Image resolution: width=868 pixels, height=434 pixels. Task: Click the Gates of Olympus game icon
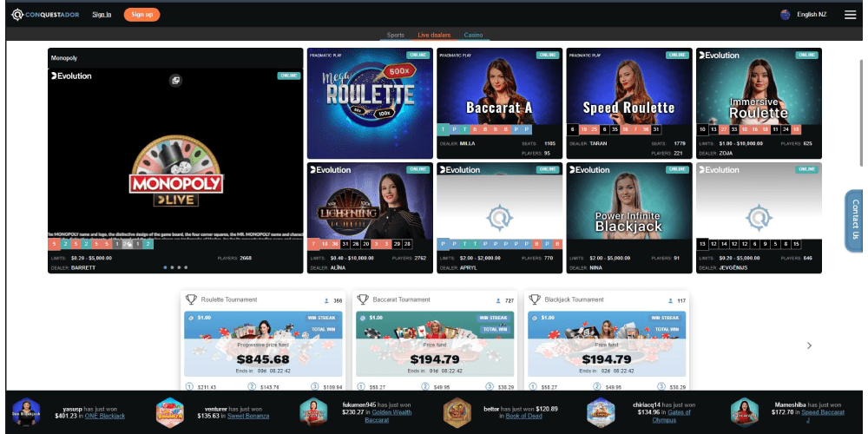click(x=600, y=411)
